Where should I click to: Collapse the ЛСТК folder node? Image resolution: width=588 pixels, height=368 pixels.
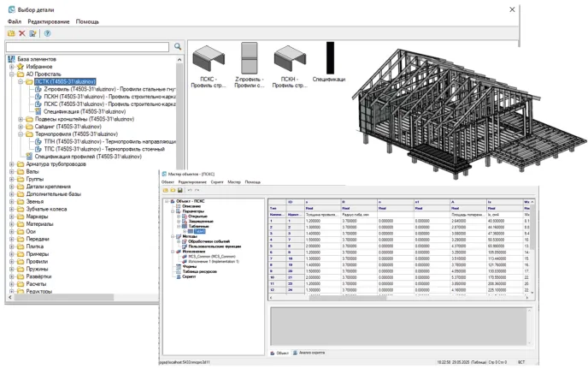(21, 81)
